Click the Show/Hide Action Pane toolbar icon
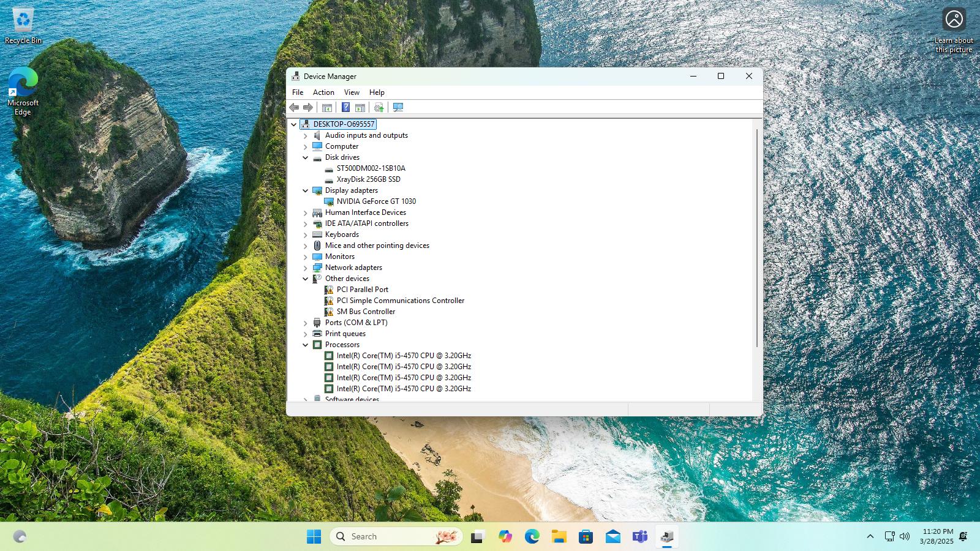This screenshot has height=551, width=980. 360,107
